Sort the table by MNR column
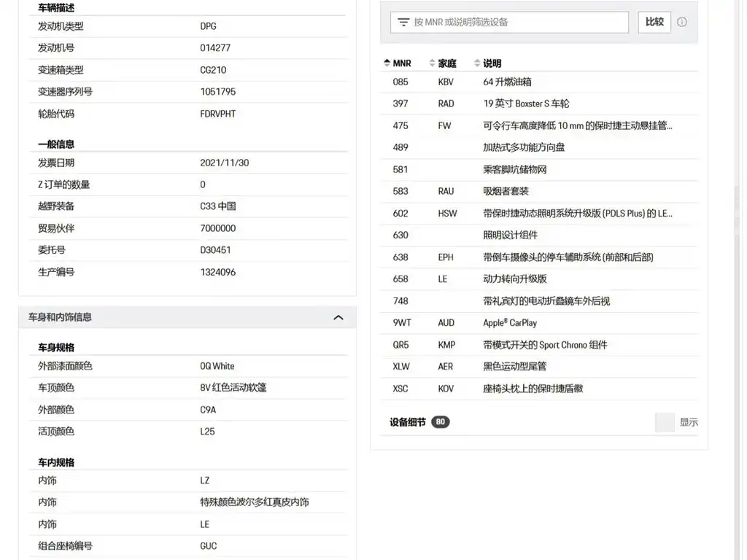This screenshot has height=560, width=747. 398,63
